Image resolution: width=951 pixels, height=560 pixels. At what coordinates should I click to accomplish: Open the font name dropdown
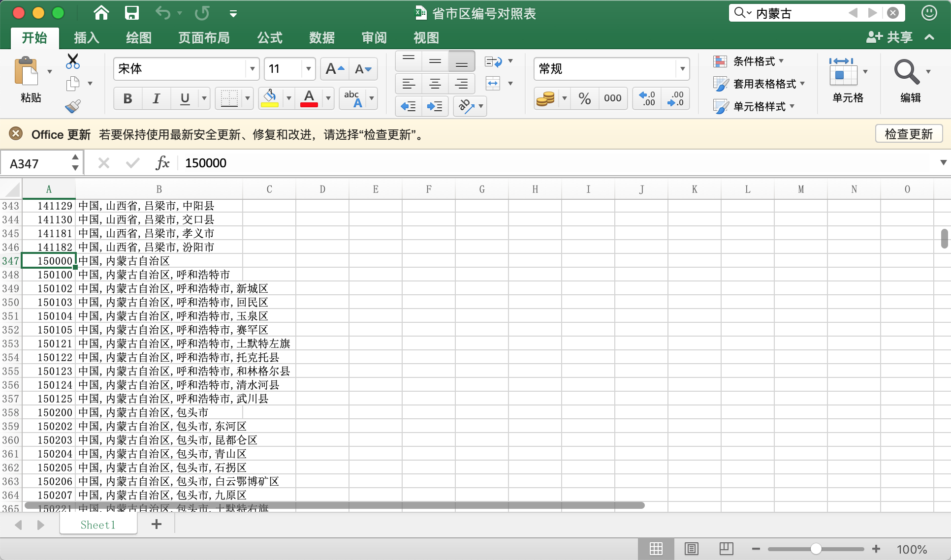tap(252, 69)
